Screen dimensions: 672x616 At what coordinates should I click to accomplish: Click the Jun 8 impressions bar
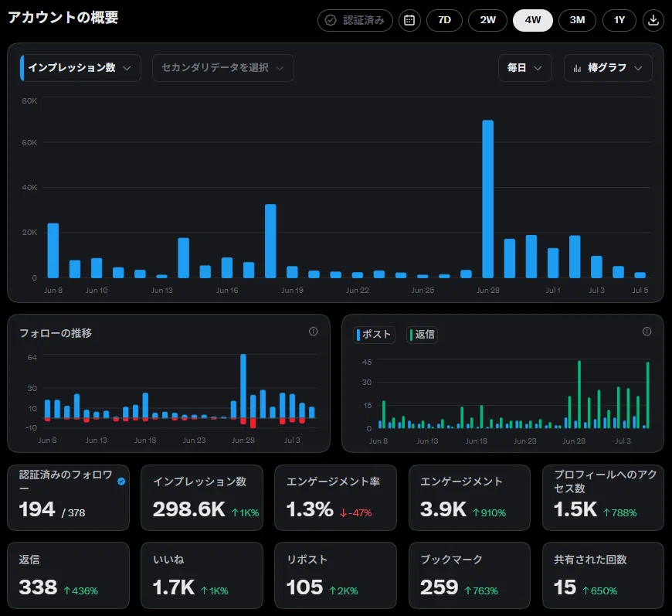(x=53, y=250)
